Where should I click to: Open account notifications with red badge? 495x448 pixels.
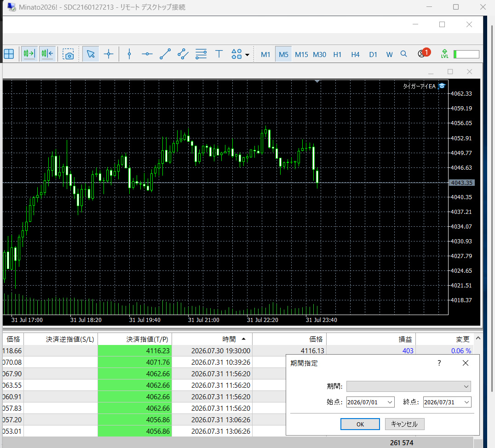click(424, 53)
